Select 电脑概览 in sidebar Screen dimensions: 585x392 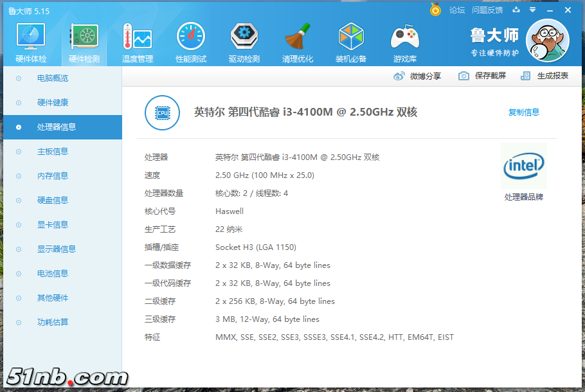point(53,78)
